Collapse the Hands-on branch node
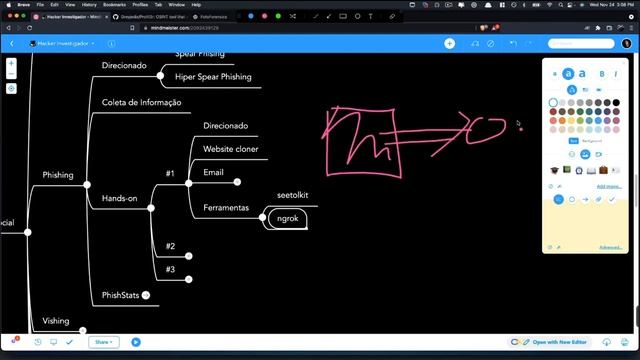The width and height of the screenshot is (640, 360). pos(151,208)
